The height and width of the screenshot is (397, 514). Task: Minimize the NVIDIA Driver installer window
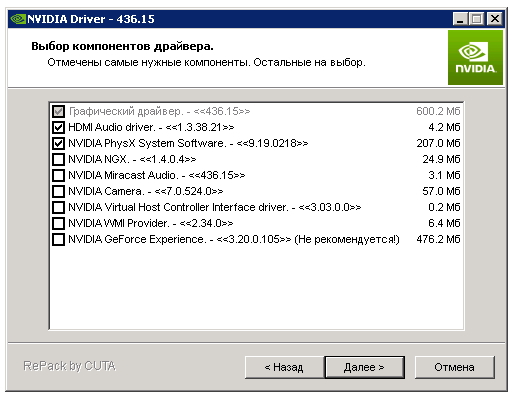(460, 19)
